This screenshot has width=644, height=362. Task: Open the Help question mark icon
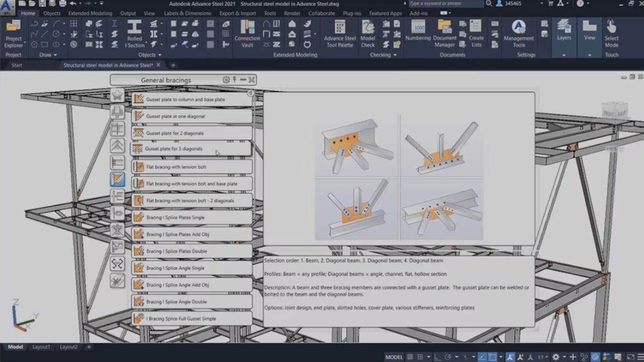[580, 4]
